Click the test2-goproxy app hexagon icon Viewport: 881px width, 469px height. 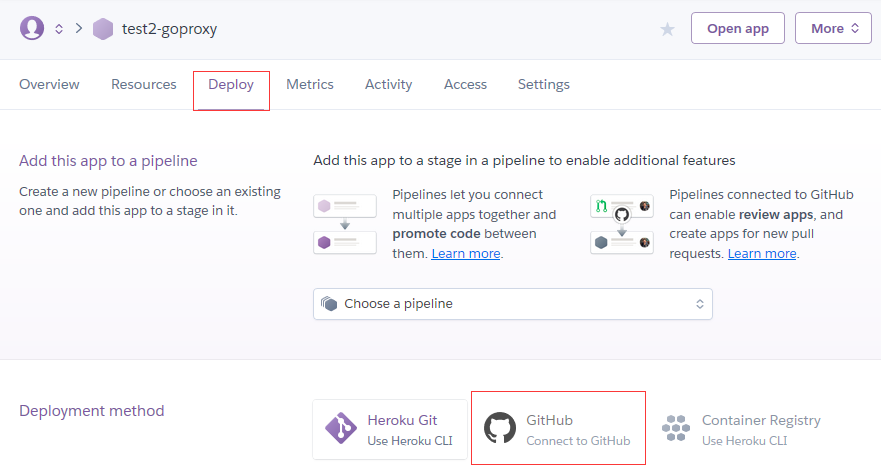[103, 29]
